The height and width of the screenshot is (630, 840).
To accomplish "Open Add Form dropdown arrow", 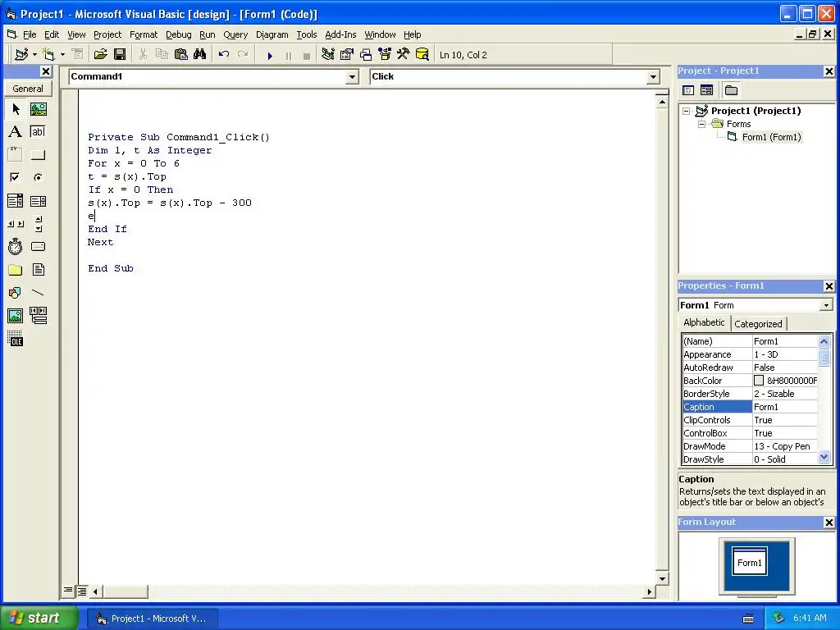I will tap(62, 55).
